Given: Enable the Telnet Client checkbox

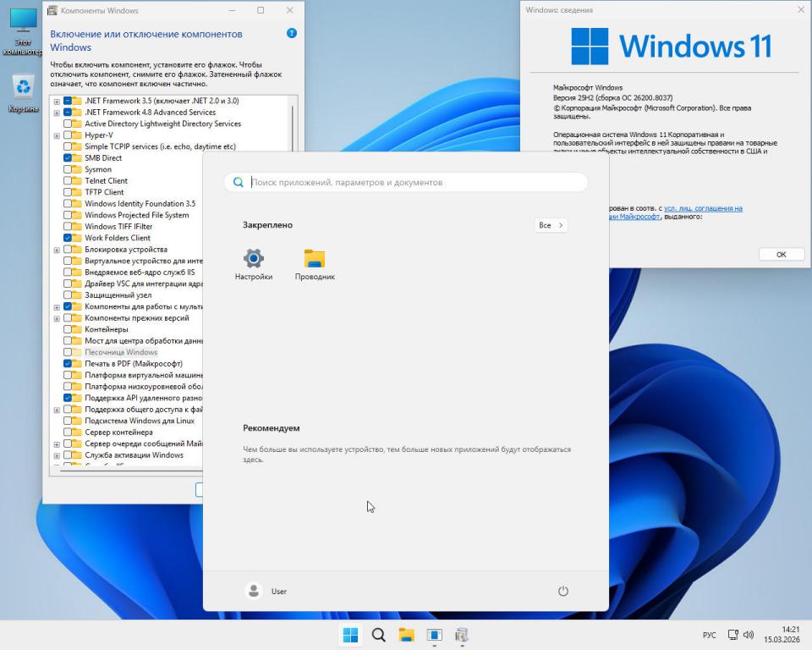Looking at the screenshot, I should pos(68,181).
